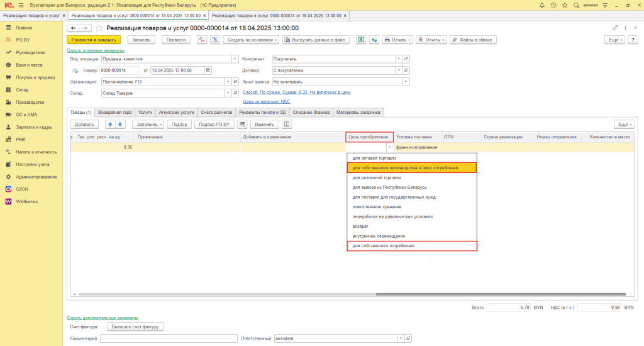Open Банк и касса section

coord(29,65)
